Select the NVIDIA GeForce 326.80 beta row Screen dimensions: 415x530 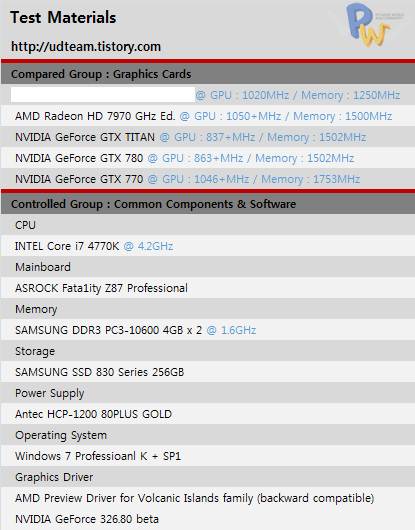[208, 519]
